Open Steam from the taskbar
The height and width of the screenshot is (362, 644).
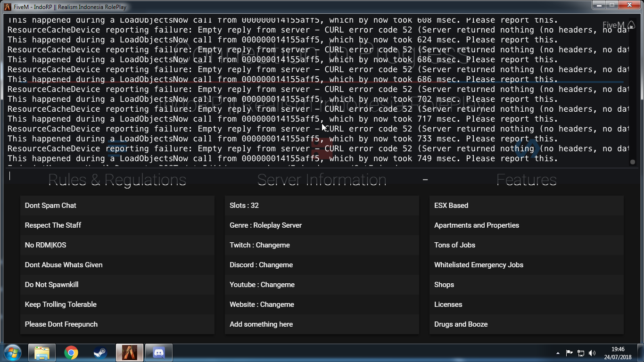click(x=100, y=353)
